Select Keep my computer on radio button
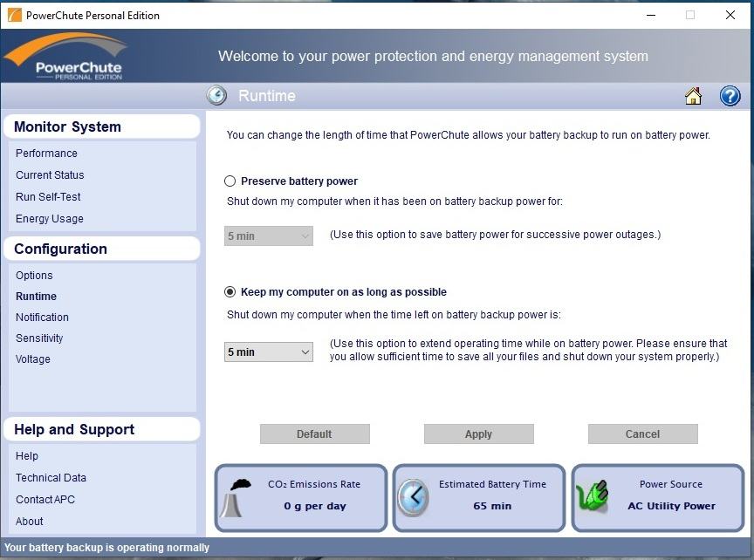Image resolution: width=754 pixels, height=560 pixels. [230, 292]
